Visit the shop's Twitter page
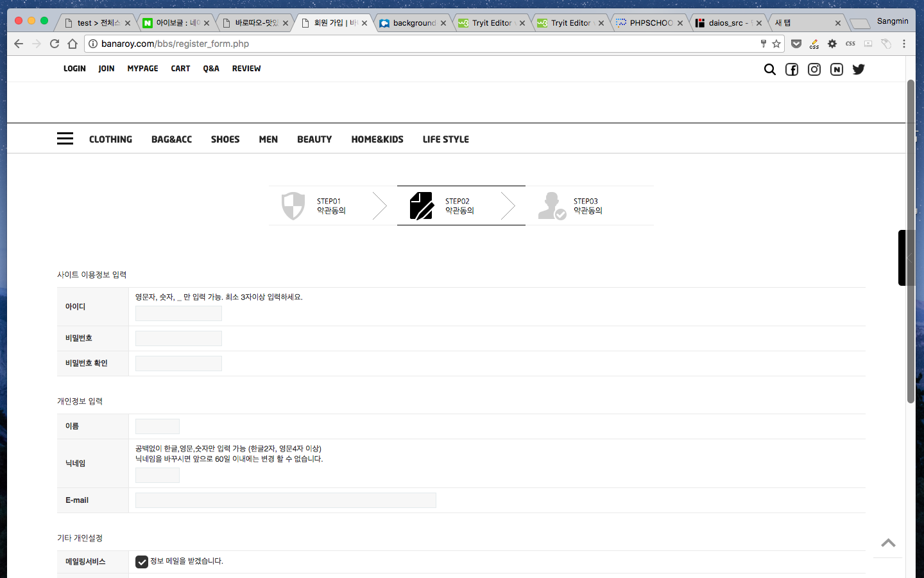The width and height of the screenshot is (924, 578). pos(859,69)
